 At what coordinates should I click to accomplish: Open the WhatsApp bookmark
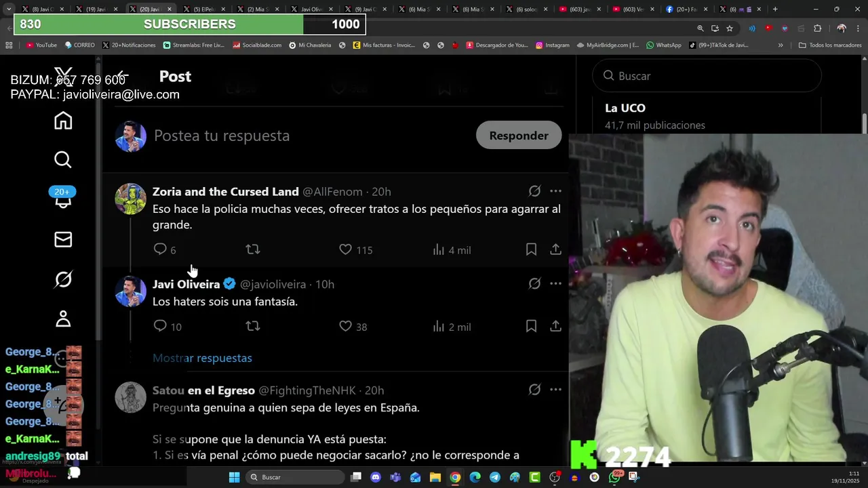point(663,45)
